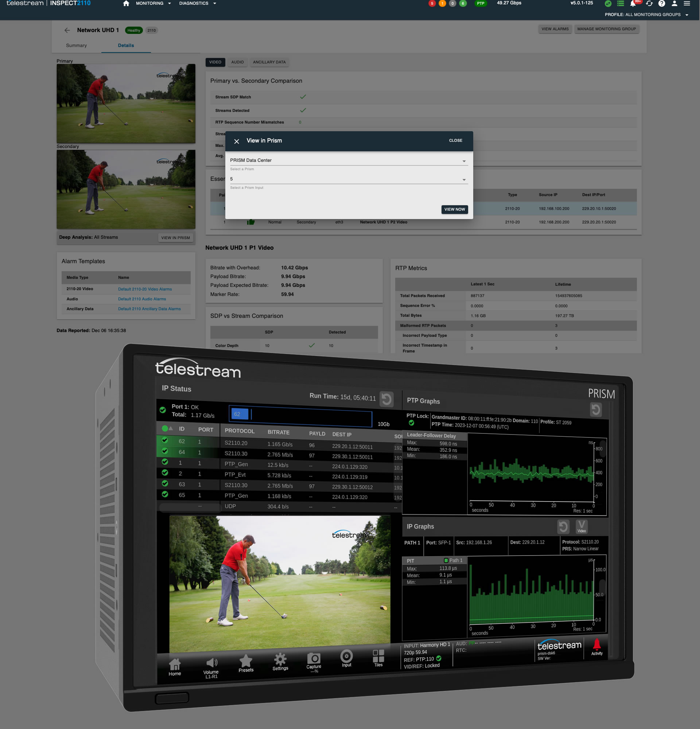Click the ID column sort header
The height and width of the screenshot is (729, 700).
tap(182, 429)
